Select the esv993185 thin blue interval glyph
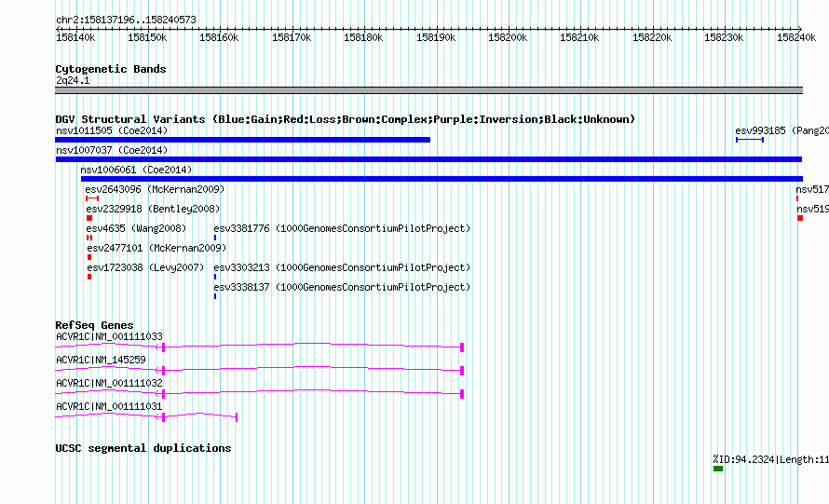 (750, 140)
